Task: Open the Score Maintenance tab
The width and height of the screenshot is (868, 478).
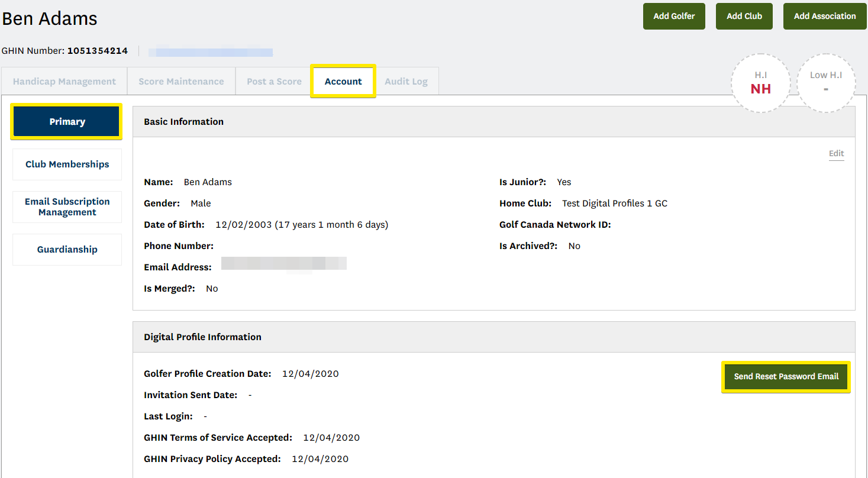Action: [x=181, y=81]
